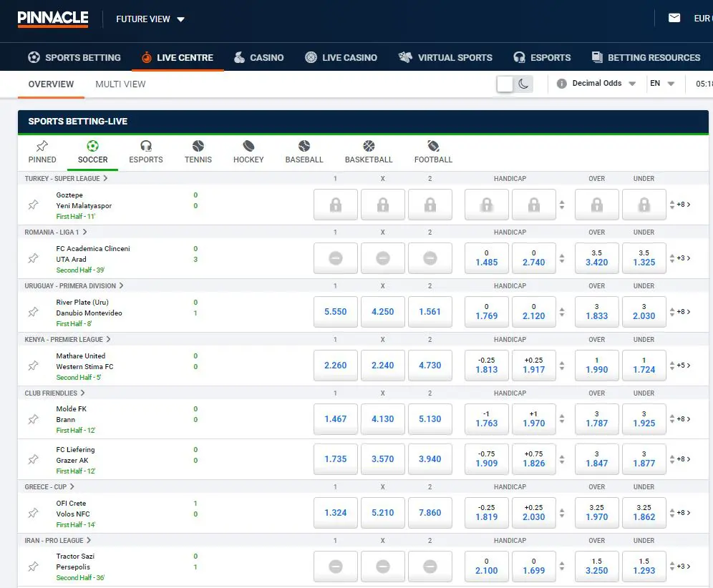Expand Uruguay - Primera Division league

click(74, 285)
